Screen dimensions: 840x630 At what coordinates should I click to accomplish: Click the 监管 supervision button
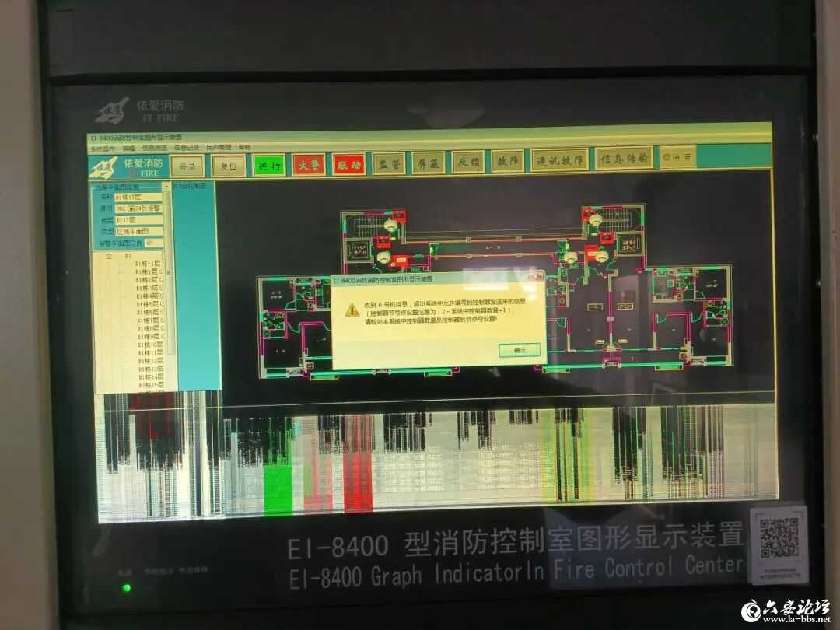388,163
